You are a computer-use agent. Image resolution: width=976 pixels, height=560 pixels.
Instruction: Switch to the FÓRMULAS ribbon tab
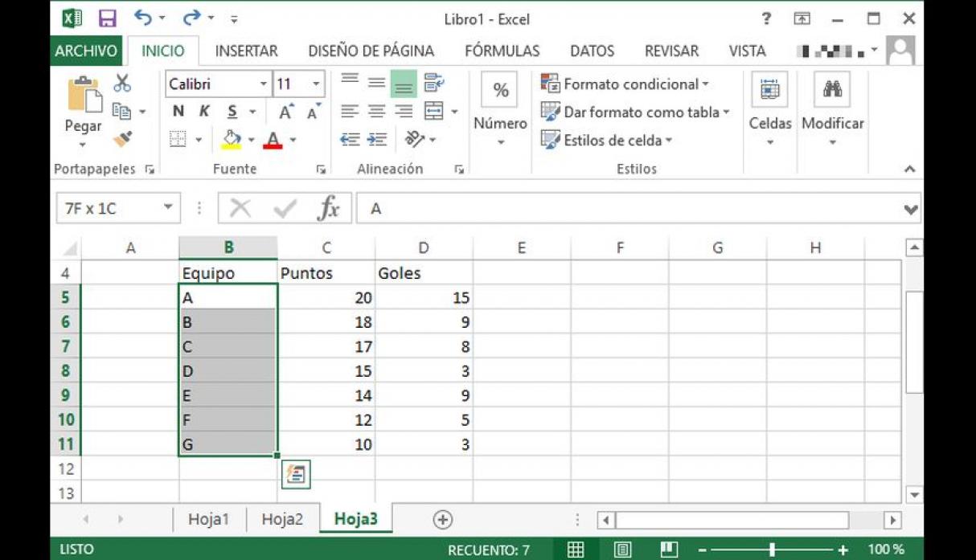click(x=502, y=51)
